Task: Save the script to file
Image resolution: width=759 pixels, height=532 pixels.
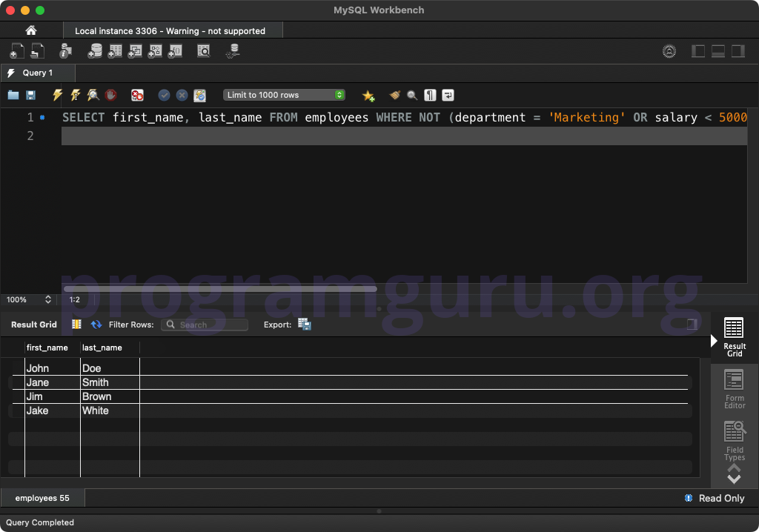Action: click(30, 95)
